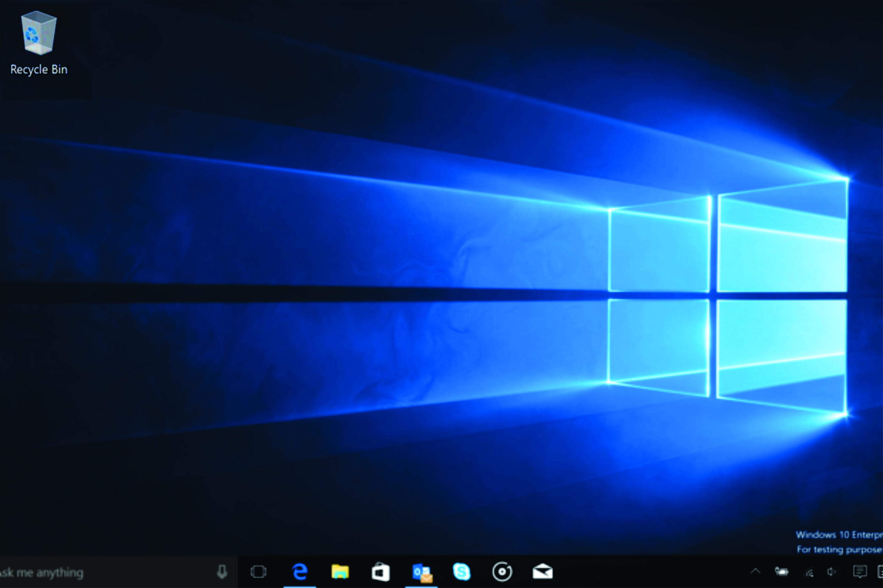
Task: Open Groove Music from the taskbar
Action: click(x=502, y=572)
